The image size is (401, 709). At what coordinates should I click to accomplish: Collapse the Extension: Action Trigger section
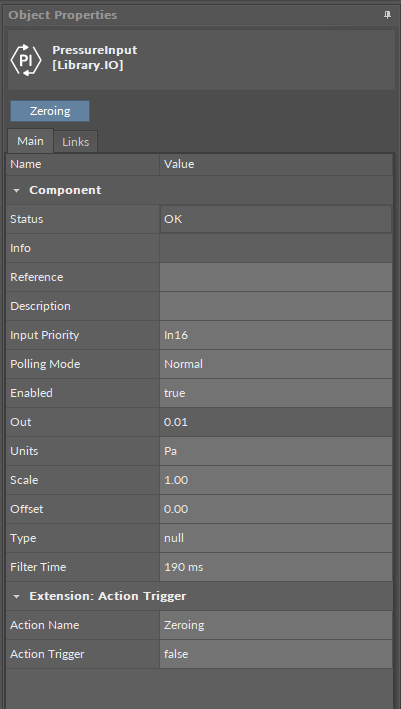click(17, 596)
